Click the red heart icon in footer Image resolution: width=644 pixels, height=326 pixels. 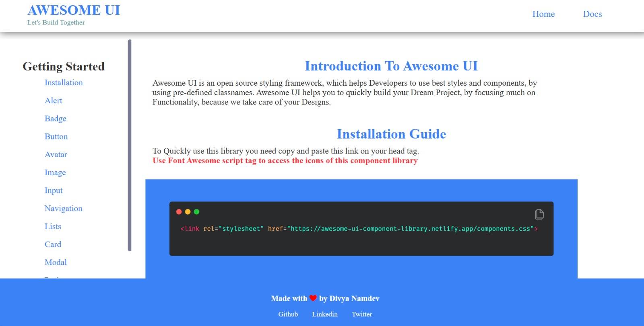313,298
